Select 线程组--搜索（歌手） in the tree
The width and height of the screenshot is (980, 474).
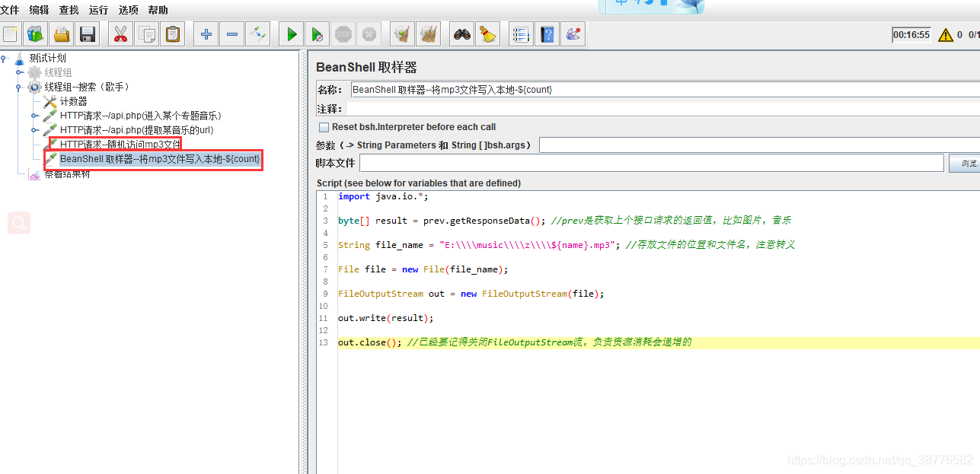click(88, 87)
